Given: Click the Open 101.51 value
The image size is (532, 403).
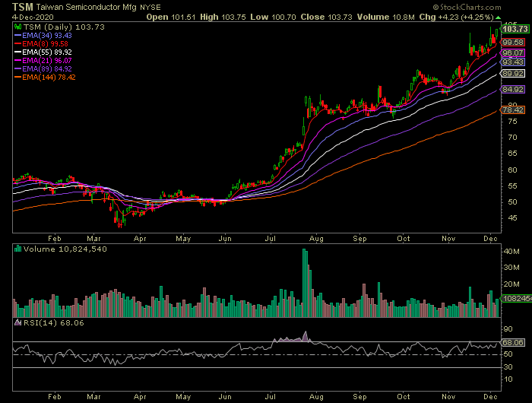Looking at the screenshot, I should pos(171,17).
